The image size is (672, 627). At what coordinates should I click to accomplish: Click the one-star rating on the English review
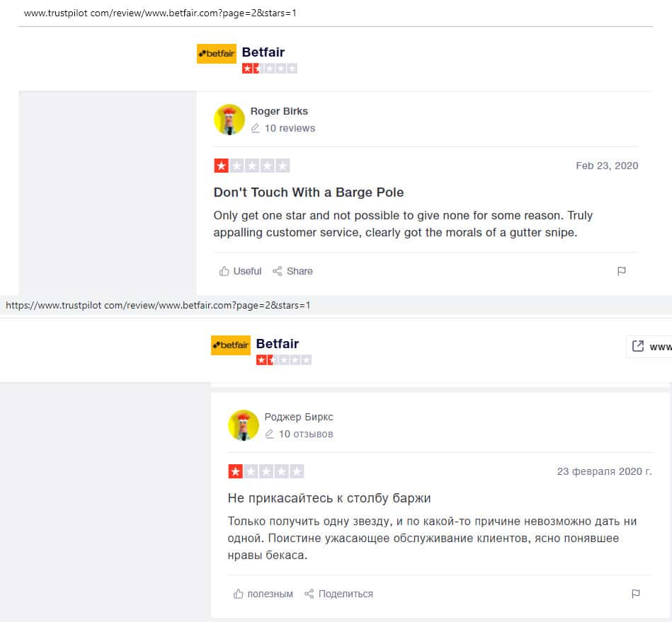point(252,166)
